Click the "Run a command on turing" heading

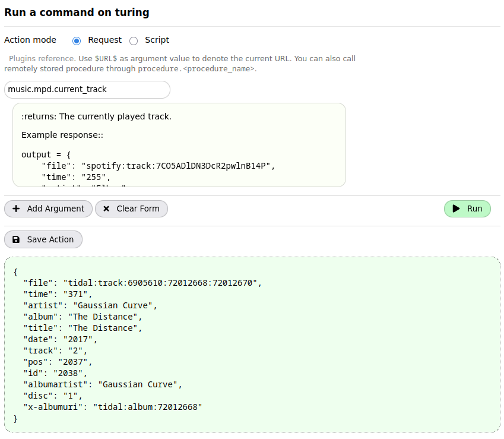[77, 12]
